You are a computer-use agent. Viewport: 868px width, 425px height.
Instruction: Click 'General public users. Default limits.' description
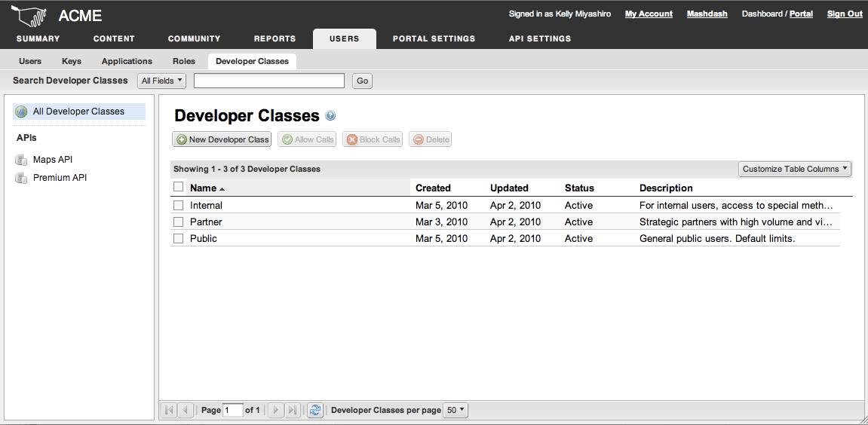(x=717, y=239)
